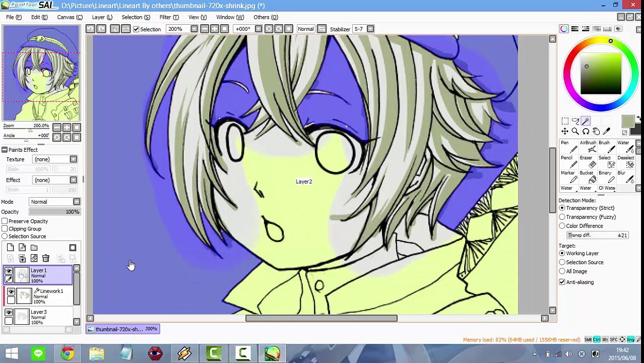The image size is (644, 363).
Task: Set target to All Image
Action: coord(562,271)
